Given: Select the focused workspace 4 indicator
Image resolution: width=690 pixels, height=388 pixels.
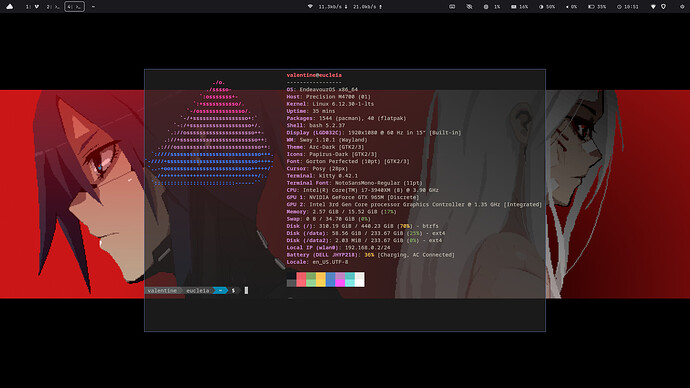Looking at the screenshot, I should (x=74, y=7).
